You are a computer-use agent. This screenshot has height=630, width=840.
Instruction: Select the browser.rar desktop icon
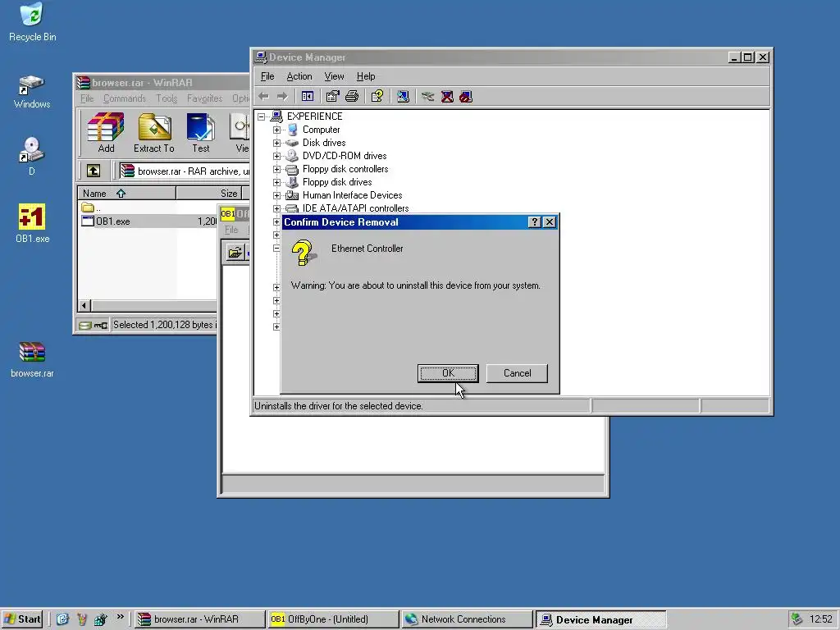[x=32, y=359]
